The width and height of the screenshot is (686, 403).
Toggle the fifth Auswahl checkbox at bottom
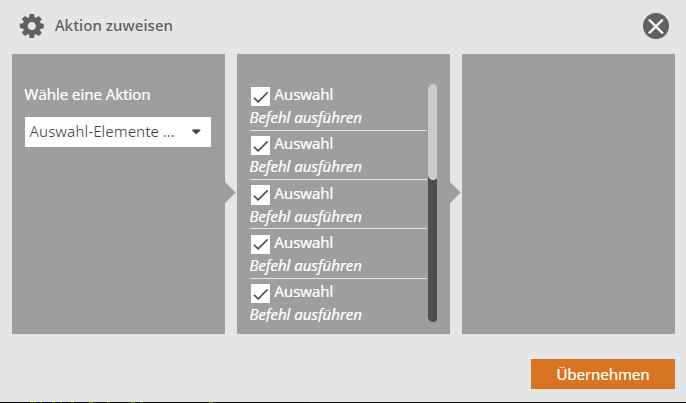(261, 293)
